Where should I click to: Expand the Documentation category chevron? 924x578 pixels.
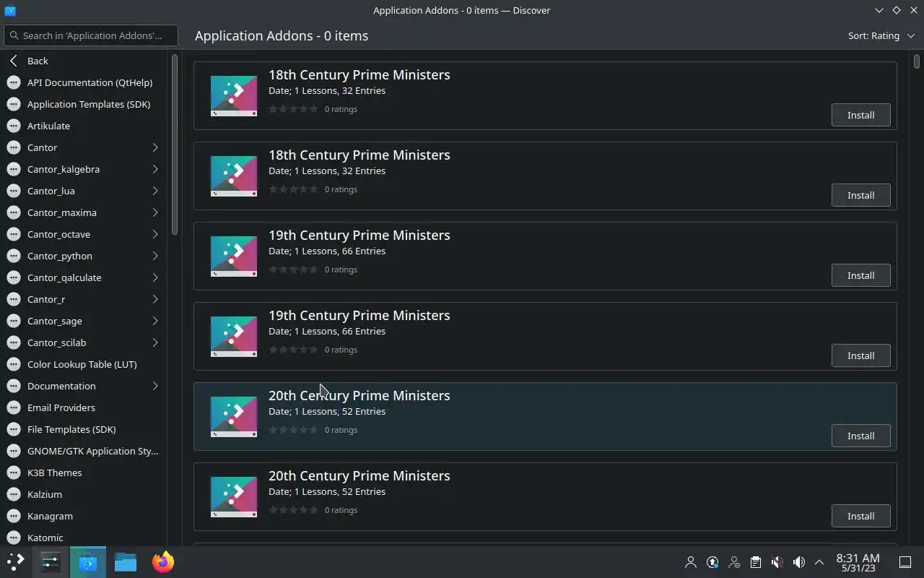pos(155,386)
